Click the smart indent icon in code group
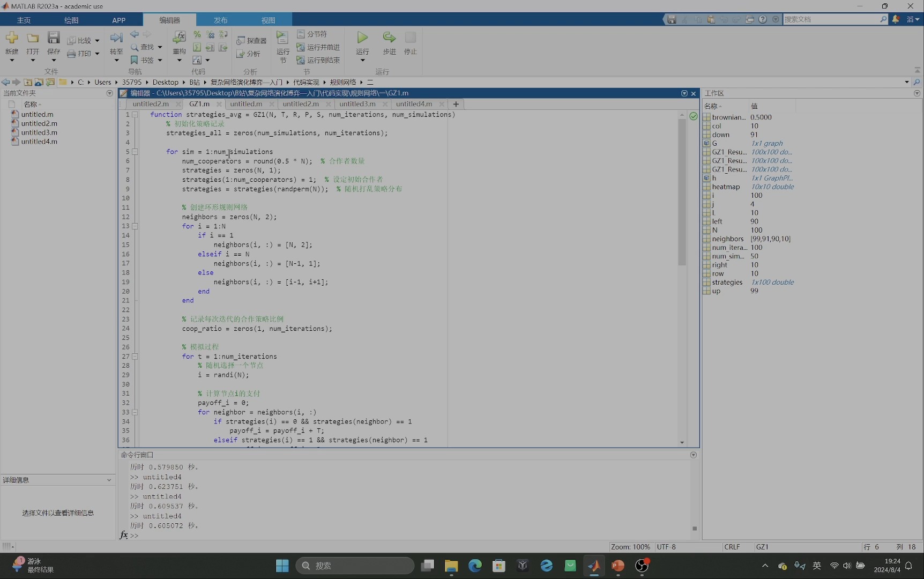 click(x=197, y=47)
